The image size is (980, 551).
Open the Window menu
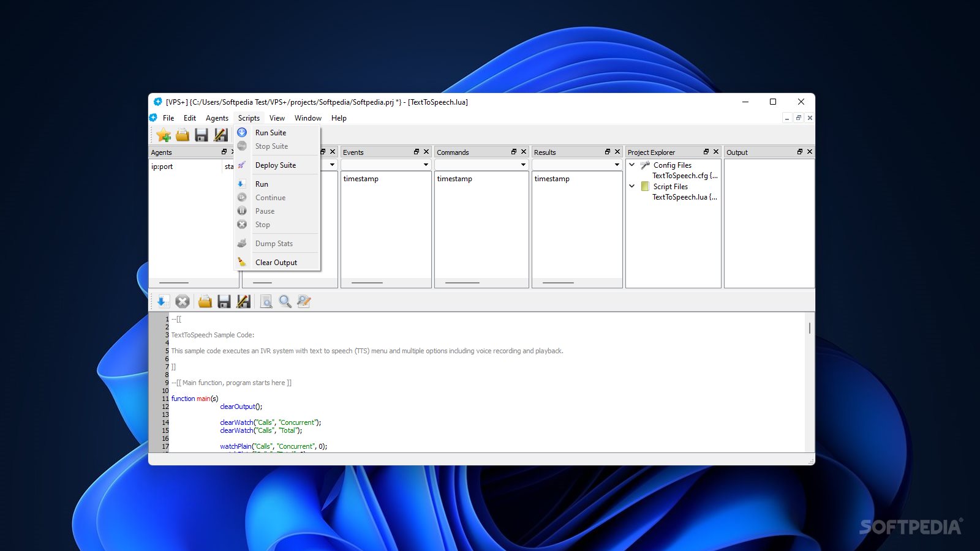pyautogui.click(x=307, y=118)
